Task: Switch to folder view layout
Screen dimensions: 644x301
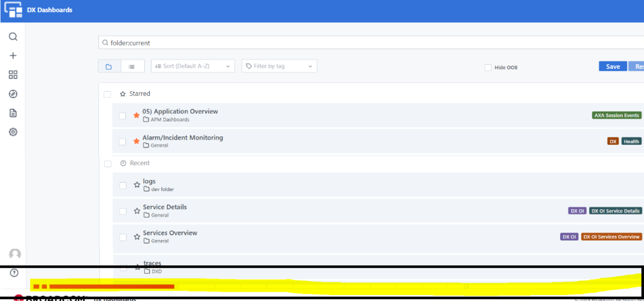Action: (x=109, y=66)
